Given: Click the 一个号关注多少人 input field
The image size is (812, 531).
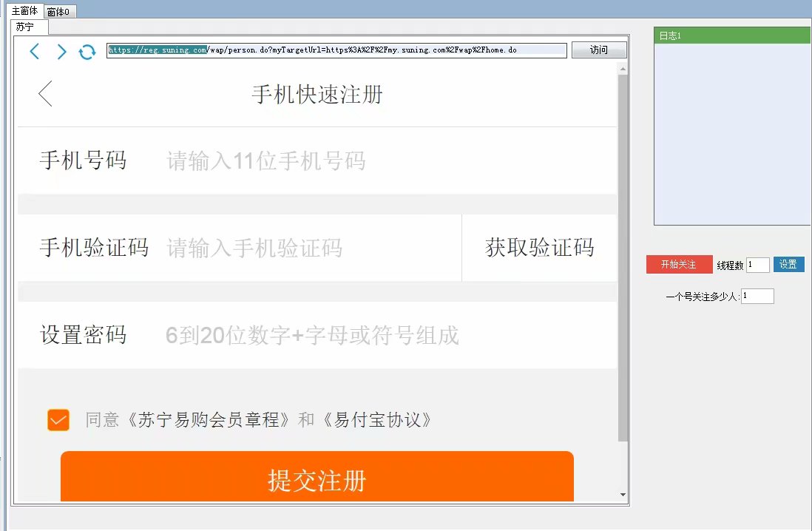Looking at the screenshot, I should [757, 297].
